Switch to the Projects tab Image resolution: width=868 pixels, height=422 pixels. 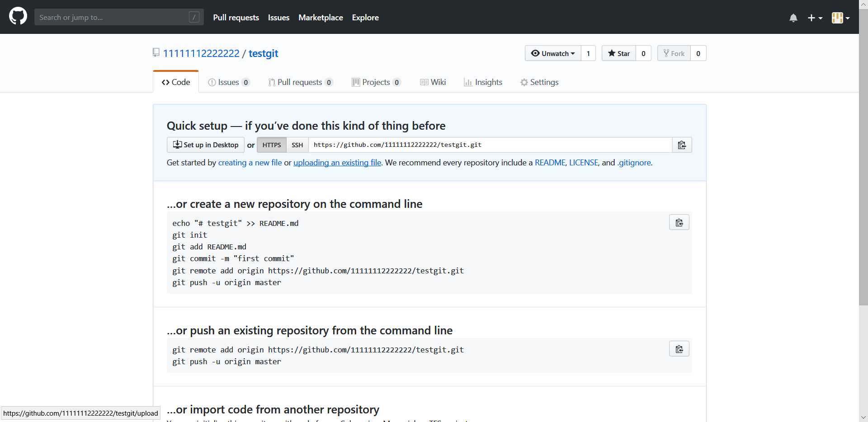(376, 82)
